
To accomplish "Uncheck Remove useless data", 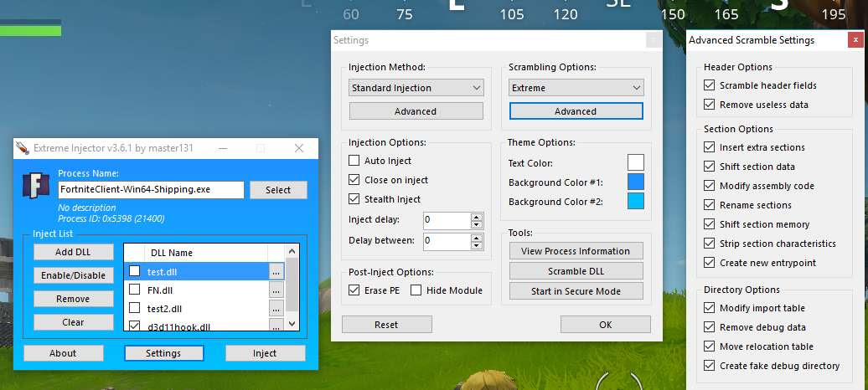I will 709,105.
